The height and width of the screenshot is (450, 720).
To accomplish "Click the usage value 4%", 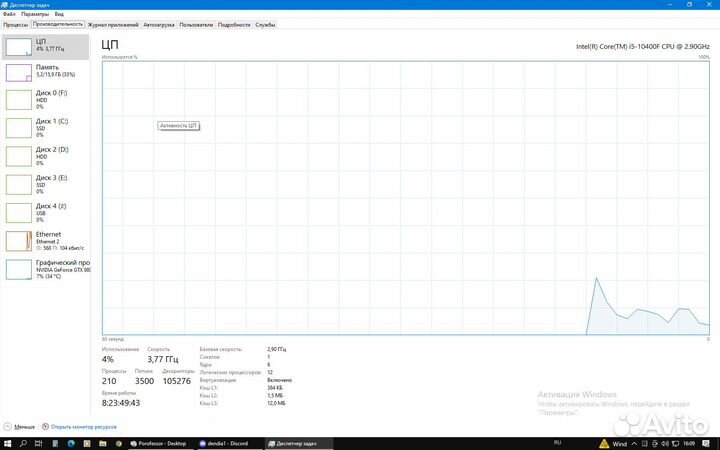I will coord(108,359).
